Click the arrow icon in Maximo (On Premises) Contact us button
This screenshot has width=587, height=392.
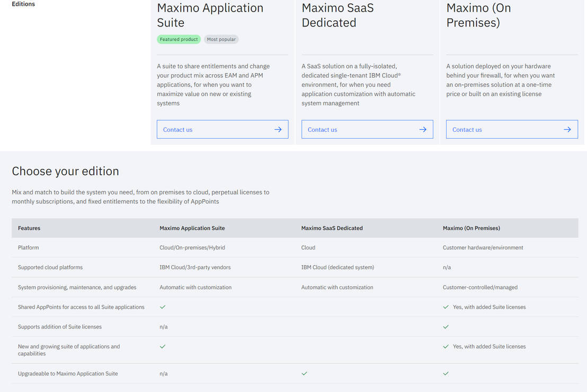[x=567, y=129]
